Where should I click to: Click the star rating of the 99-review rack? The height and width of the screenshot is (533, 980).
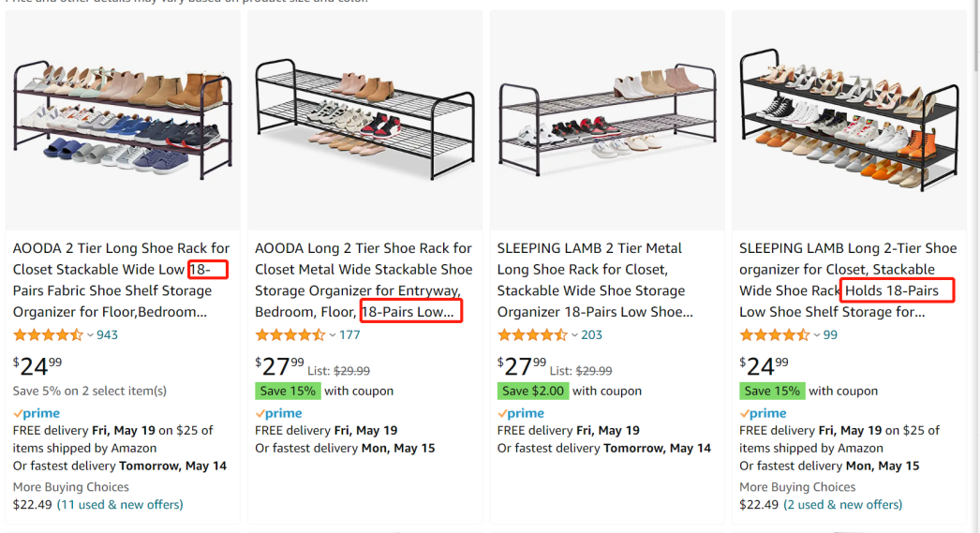[x=774, y=335]
